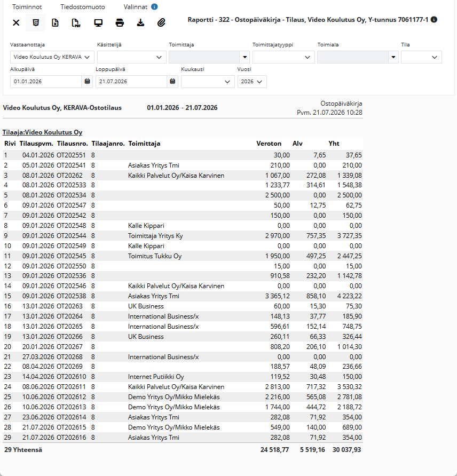Open the Toiminnot menu

(27, 7)
